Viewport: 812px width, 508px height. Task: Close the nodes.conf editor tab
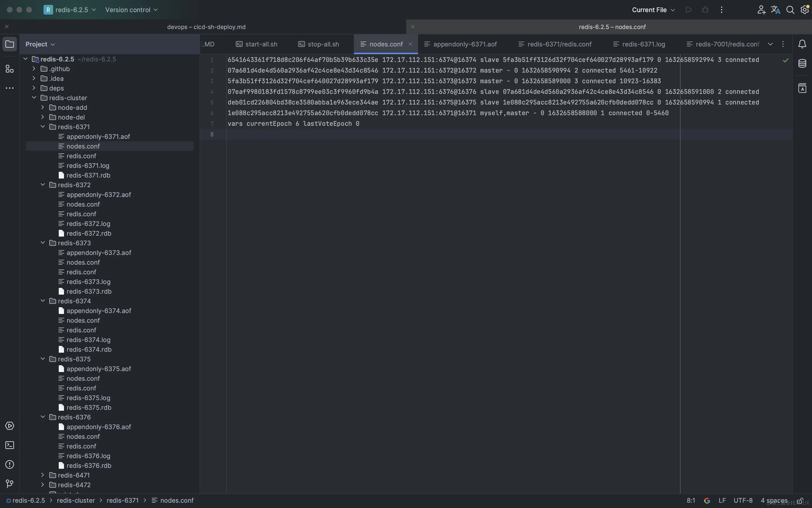coord(410,44)
